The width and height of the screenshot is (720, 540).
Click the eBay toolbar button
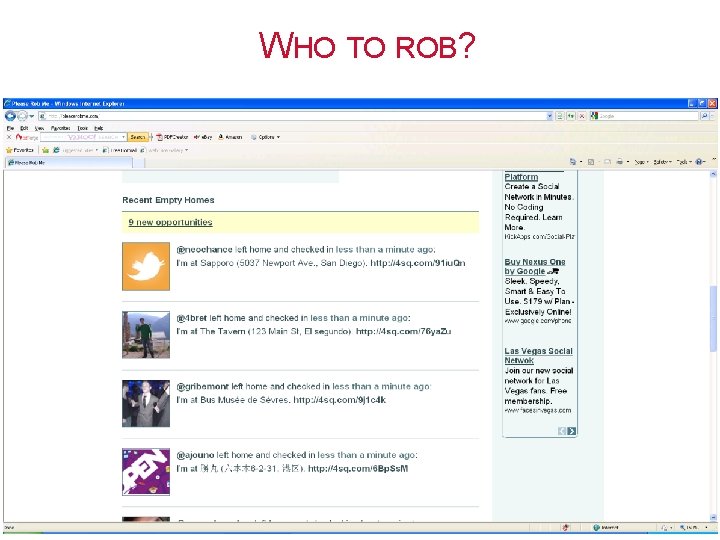pyautogui.click(x=203, y=137)
